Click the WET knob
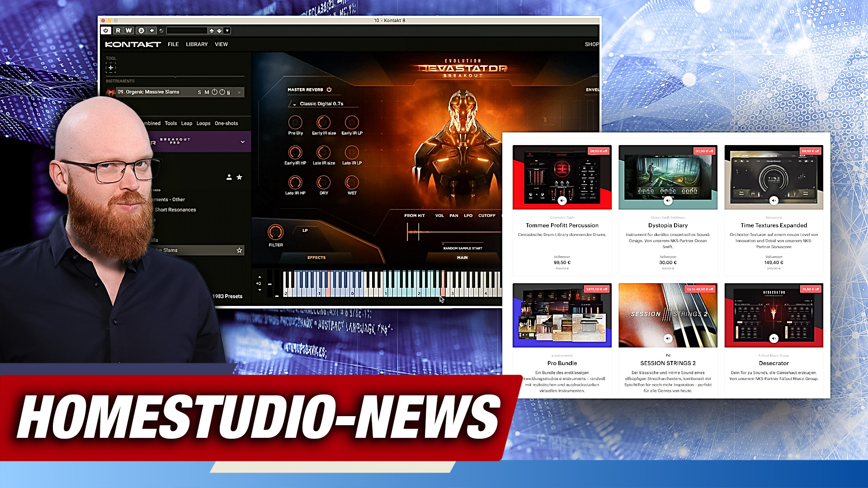Screen dimensions: 868x488 tap(352, 182)
